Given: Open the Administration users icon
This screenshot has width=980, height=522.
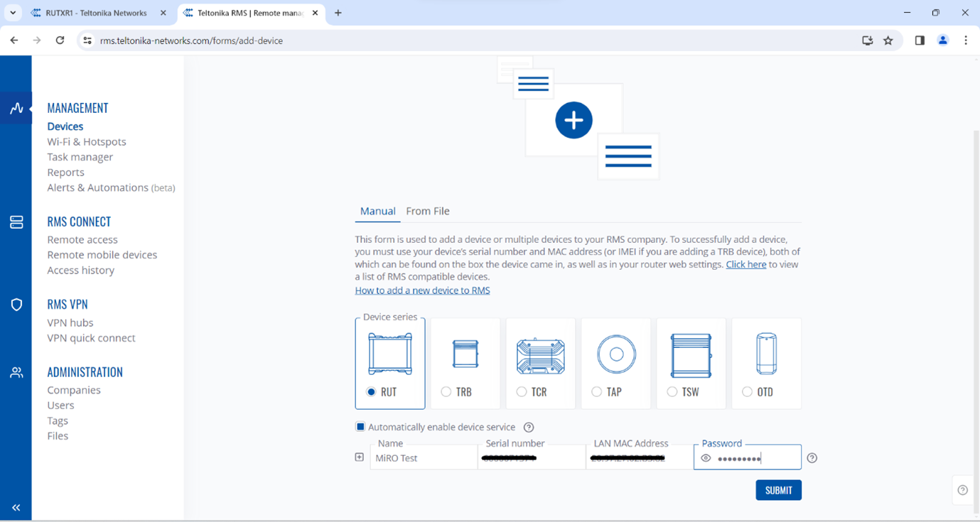Looking at the screenshot, I should [x=16, y=373].
